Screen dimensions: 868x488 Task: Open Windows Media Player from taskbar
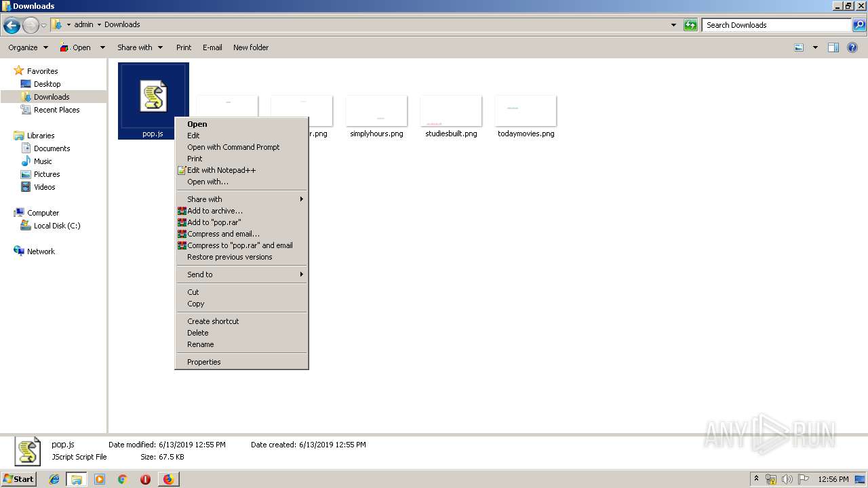(100, 479)
